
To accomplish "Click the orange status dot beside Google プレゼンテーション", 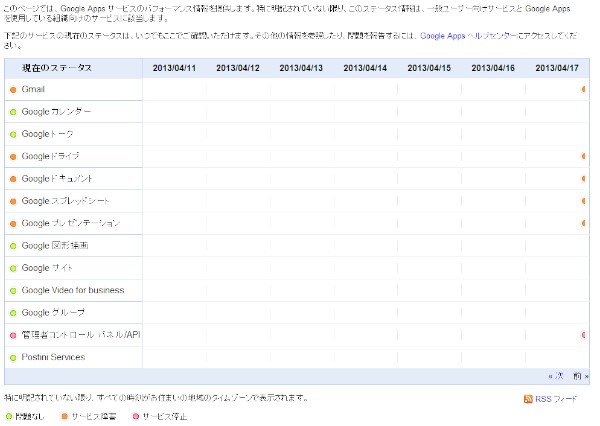I will [13, 224].
